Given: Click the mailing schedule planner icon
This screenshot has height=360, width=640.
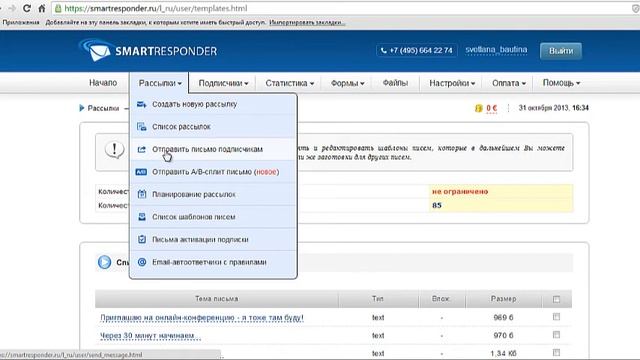Looking at the screenshot, I should (142, 194).
